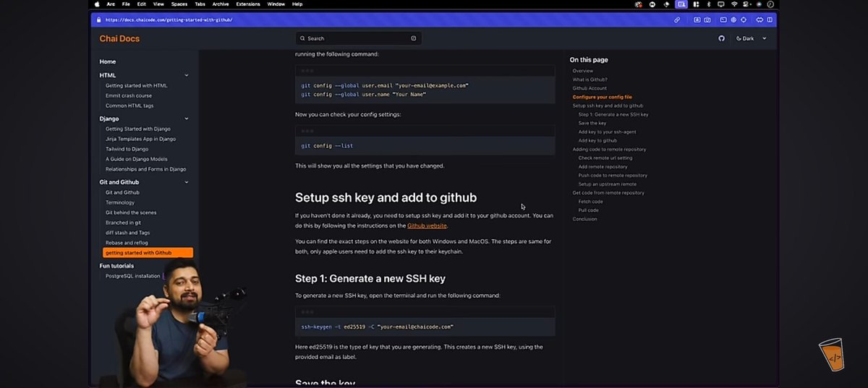Jump to Conclusion section
The height and width of the screenshot is (388, 868).
coord(585,218)
